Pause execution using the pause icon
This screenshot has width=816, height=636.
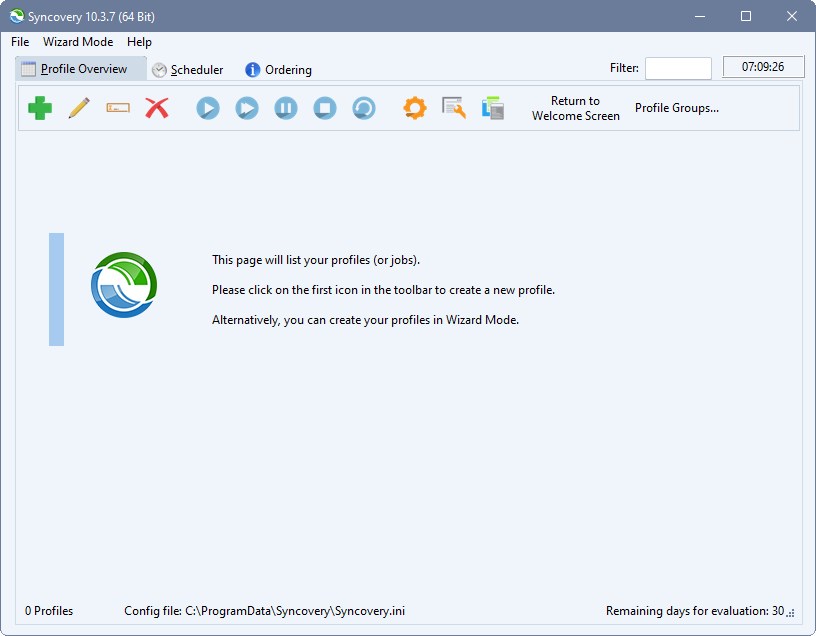[x=285, y=108]
